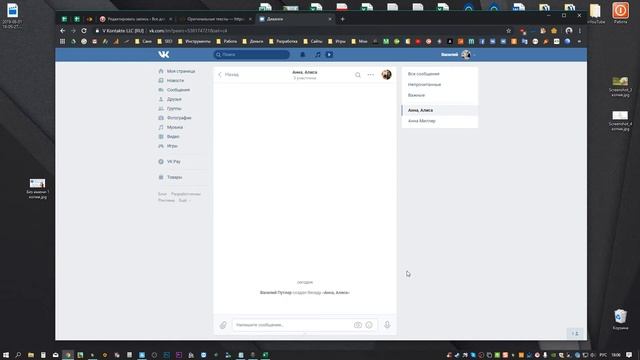Open the Игры bookmarks folder
The height and width of the screenshot is (360, 640).
click(337, 41)
